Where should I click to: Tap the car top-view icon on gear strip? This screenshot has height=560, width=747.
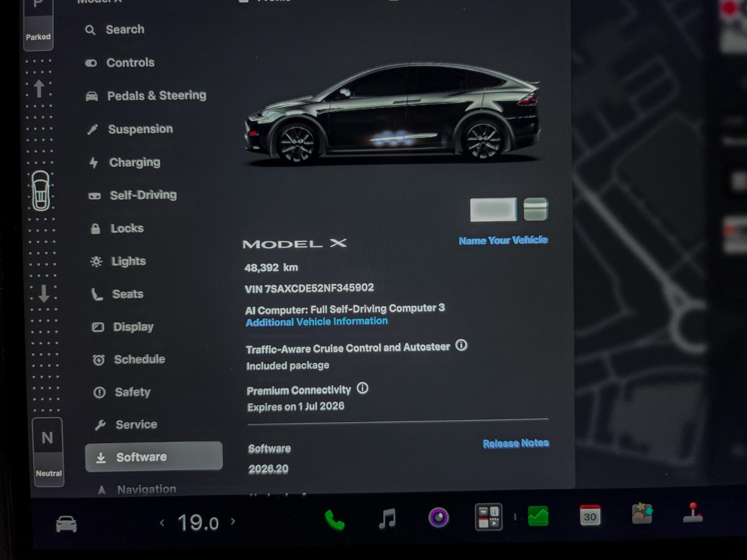click(x=41, y=191)
